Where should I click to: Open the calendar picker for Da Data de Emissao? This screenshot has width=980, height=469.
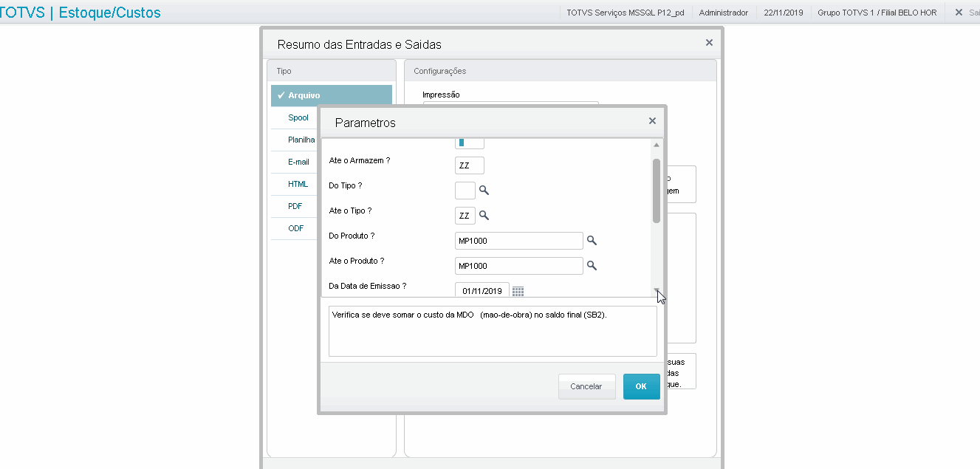tap(518, 291)
